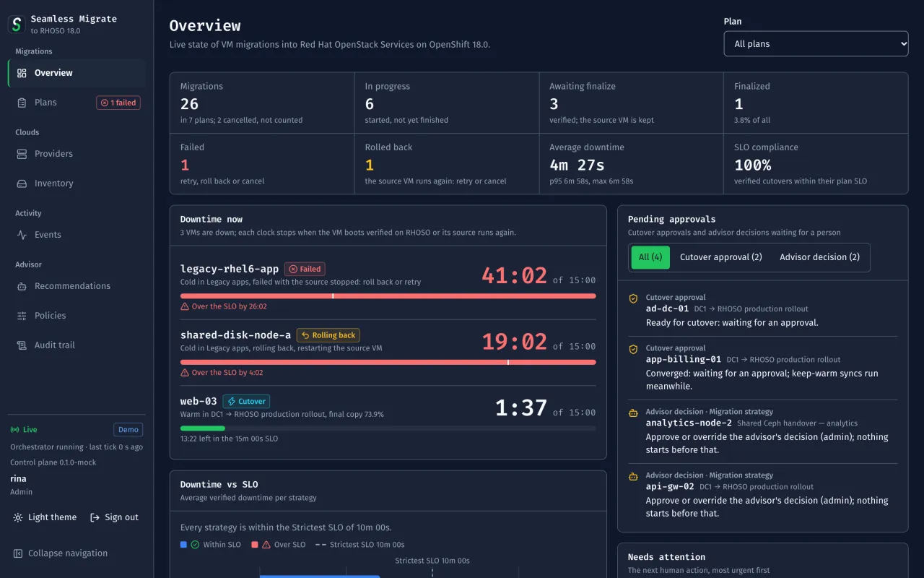Click the Sign out arrow icon
This screenshot has height=578, width=924.
[x=95, y=517]
